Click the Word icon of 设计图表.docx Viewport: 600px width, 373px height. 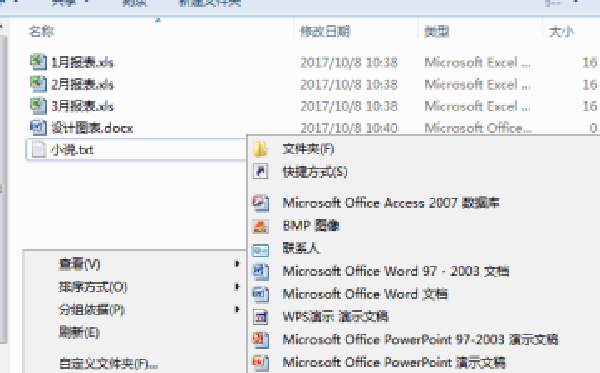click(x=38, y=127)
